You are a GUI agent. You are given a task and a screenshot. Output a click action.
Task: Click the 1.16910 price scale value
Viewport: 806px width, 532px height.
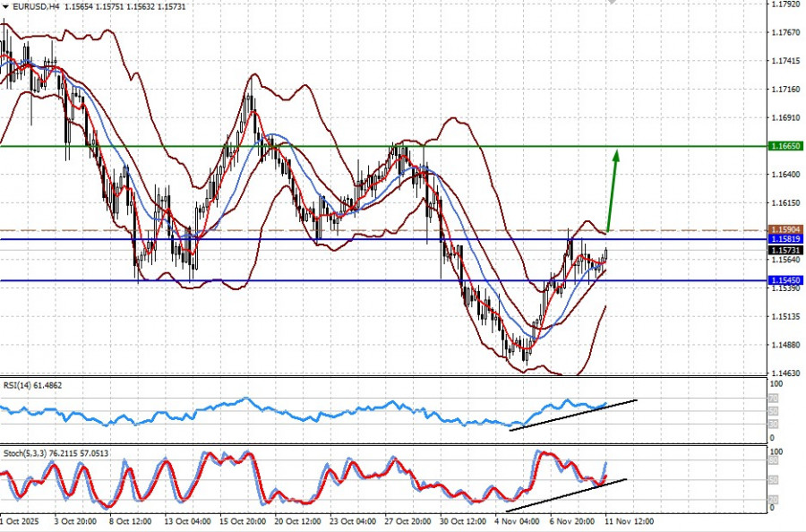click(x=786, y=117)
